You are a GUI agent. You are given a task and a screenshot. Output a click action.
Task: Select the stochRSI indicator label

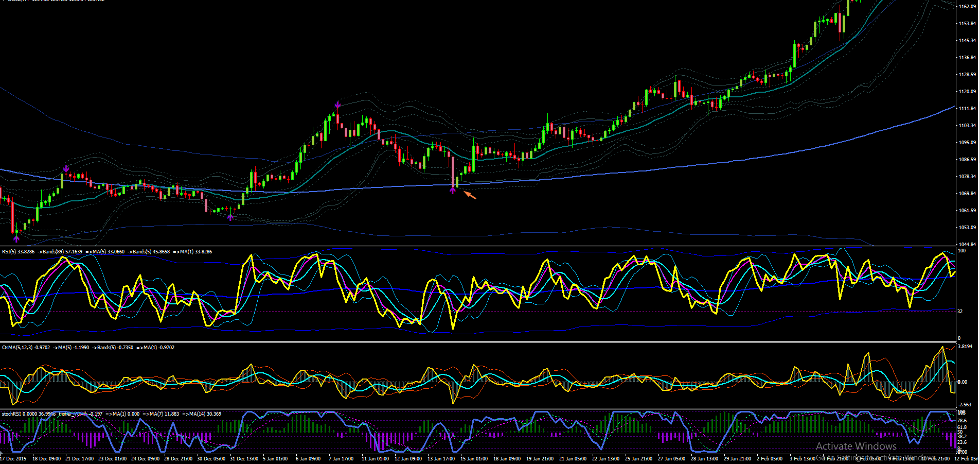(12, 414)
